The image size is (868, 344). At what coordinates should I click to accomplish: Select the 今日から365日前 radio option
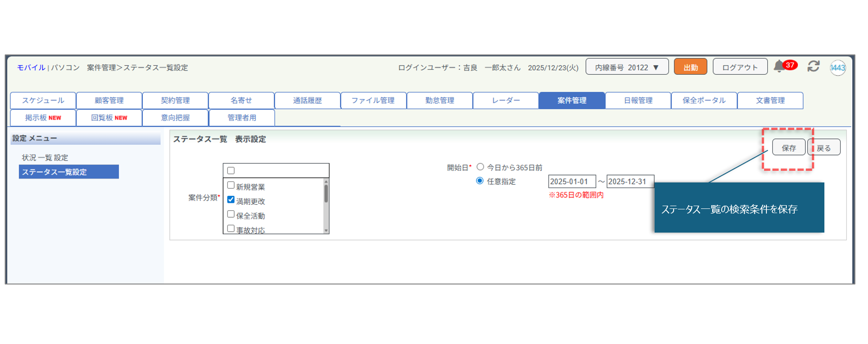480,167
